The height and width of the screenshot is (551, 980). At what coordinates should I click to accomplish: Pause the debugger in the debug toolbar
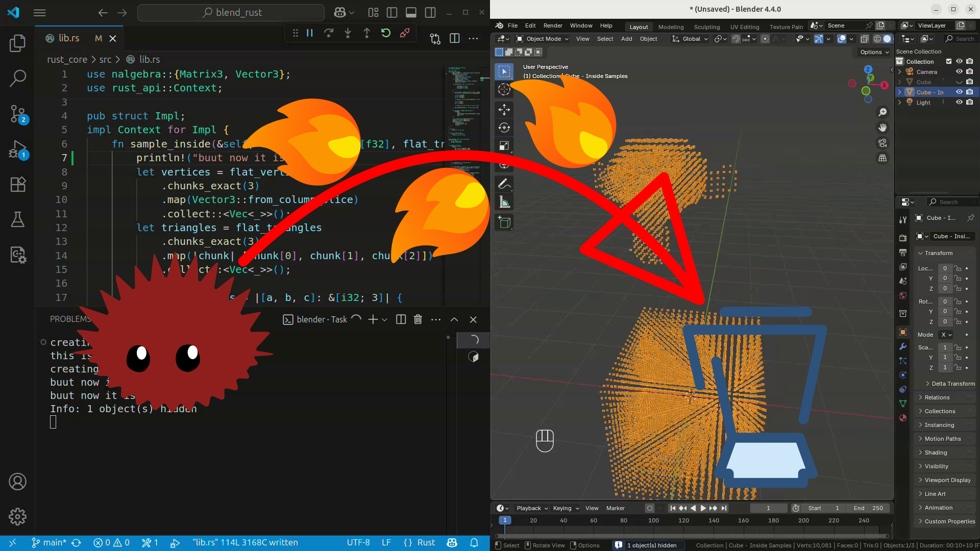click(x=310, y=33)
